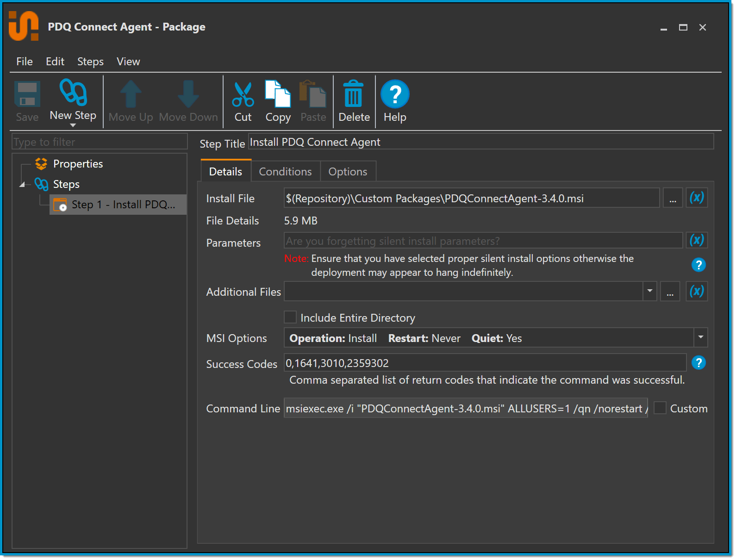Select the Details tab
Image resolution: width=736 pixels, height=560 pixels.
coord(226,171)
